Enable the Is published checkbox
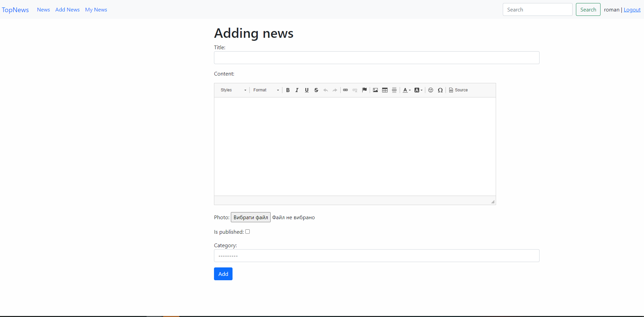Viewport: 644px width, 317px height. 247,231
